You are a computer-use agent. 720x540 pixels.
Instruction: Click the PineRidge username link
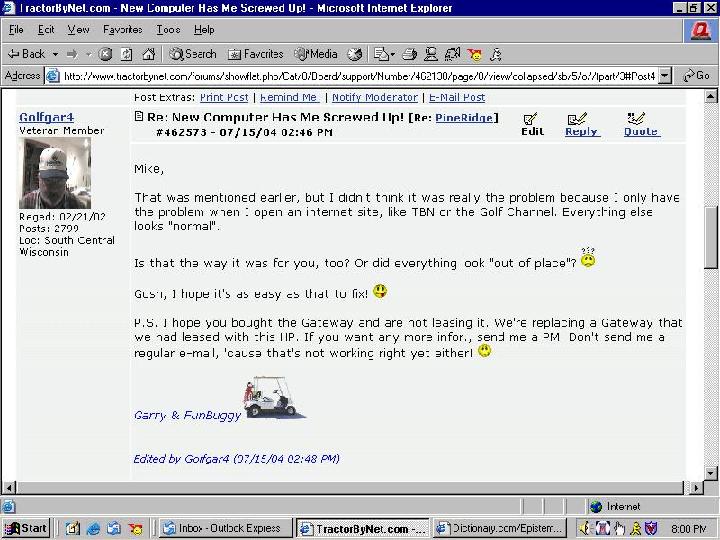[464, 118]
